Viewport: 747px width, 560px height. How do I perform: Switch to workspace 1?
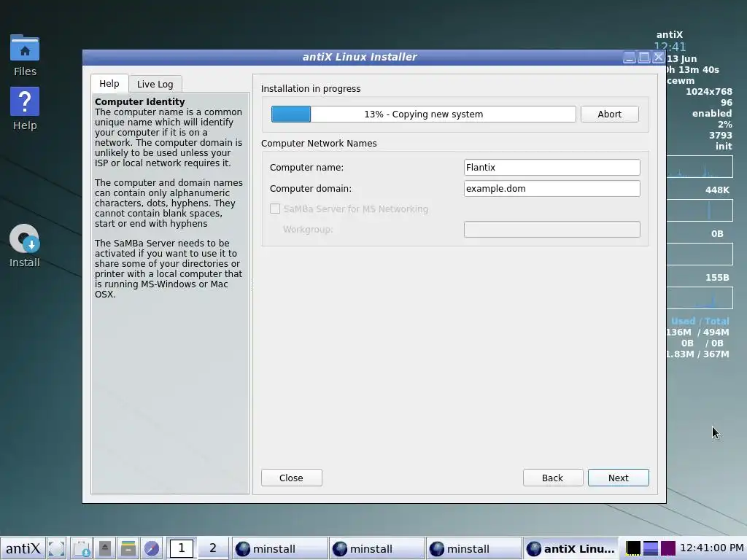coord(182,548)
